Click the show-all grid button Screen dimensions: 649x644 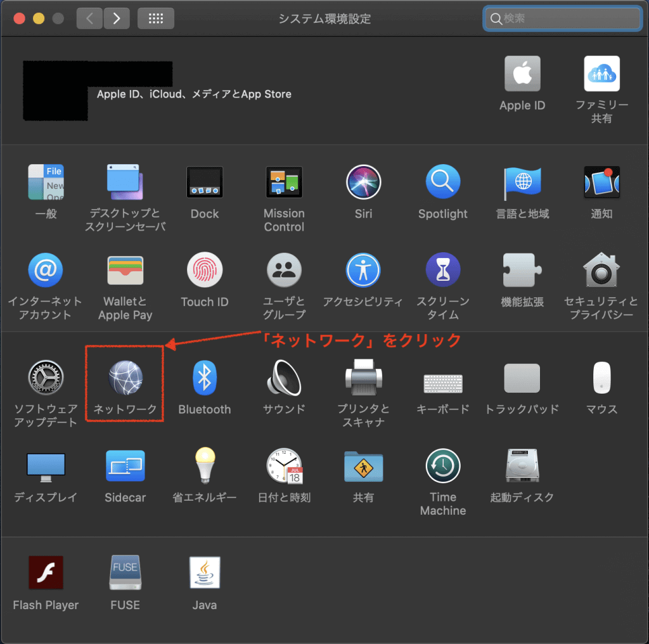coord(156,18)
